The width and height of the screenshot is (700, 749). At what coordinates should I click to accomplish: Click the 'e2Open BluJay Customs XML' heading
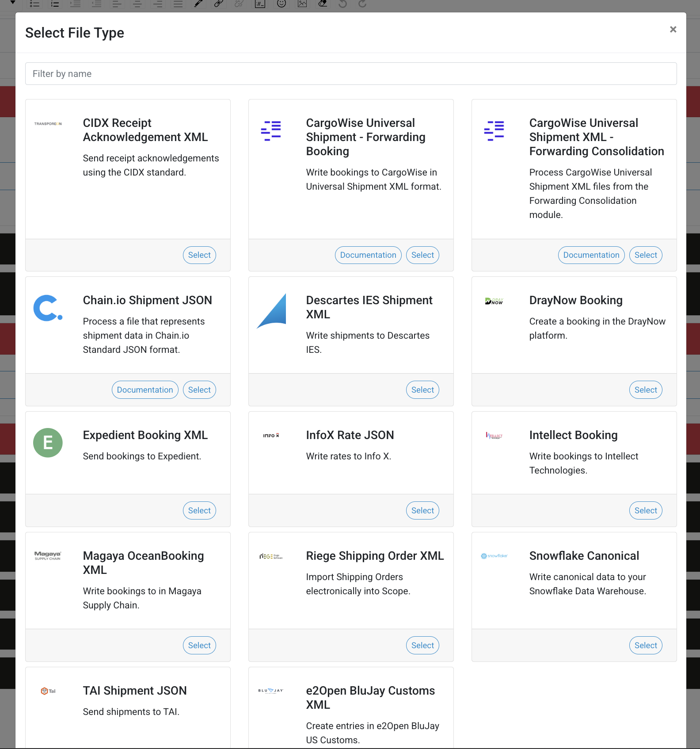coord(370,698)
